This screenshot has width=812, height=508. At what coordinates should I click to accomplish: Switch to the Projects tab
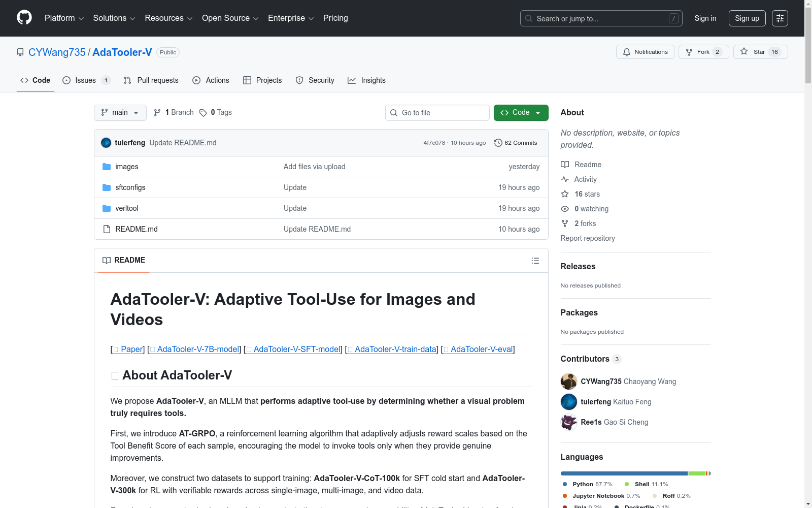coord(262,80)
